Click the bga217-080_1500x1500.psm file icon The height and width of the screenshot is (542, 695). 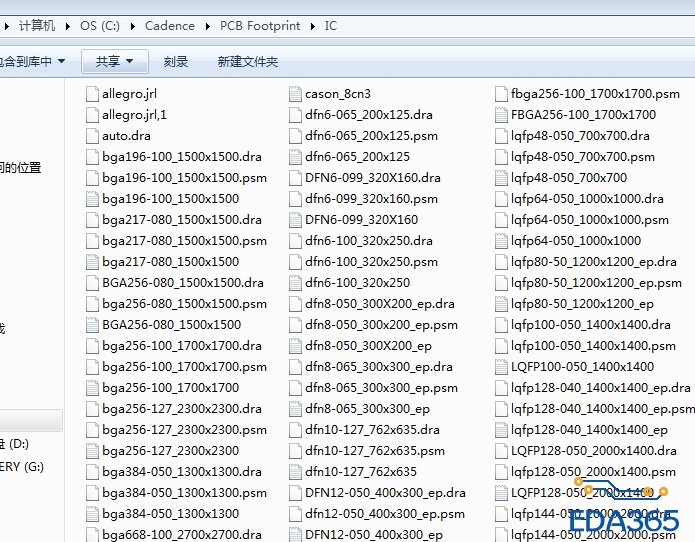coord(92,241)
